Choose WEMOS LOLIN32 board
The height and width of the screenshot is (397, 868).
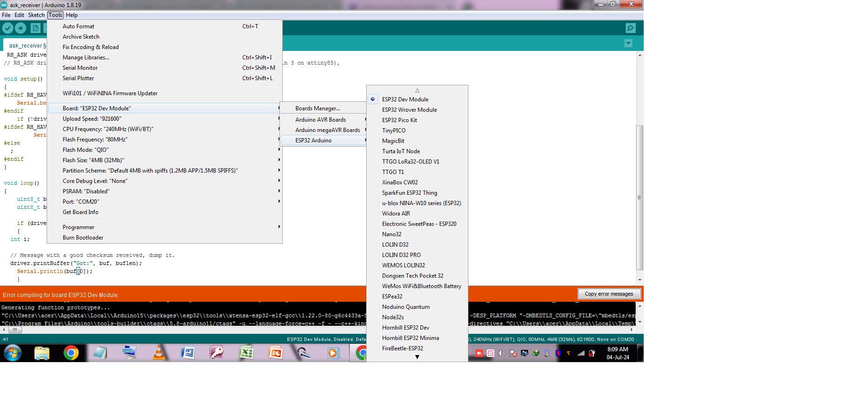pos(417,265)
